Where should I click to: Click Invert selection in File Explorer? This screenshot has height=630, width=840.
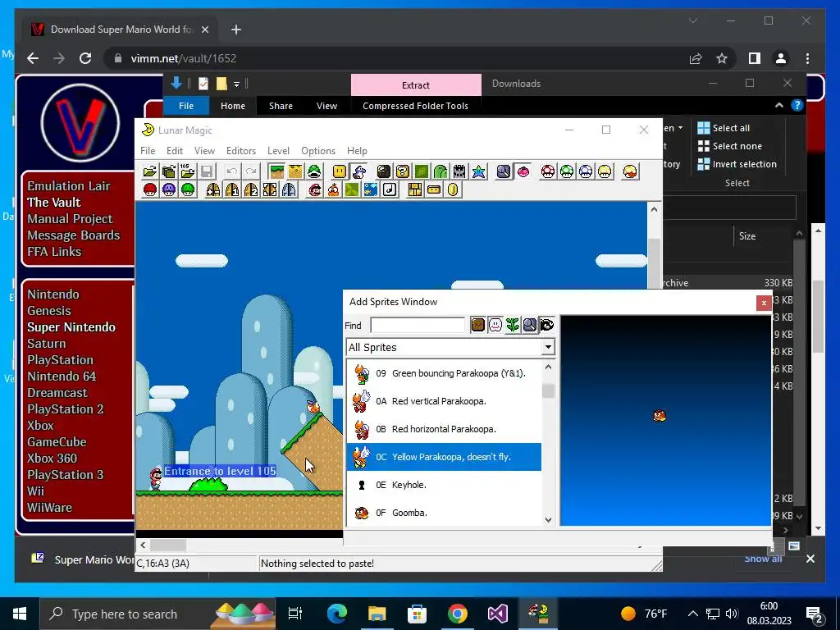point(737,164)
